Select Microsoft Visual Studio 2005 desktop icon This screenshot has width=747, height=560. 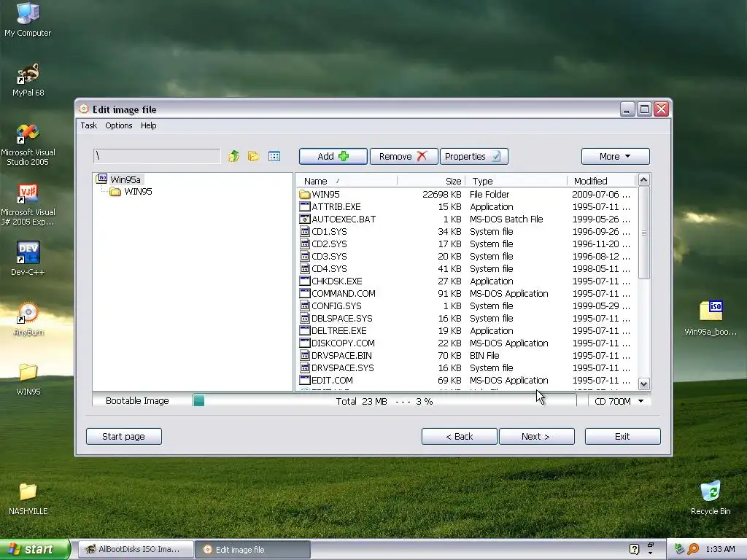[x=28, y=145]
